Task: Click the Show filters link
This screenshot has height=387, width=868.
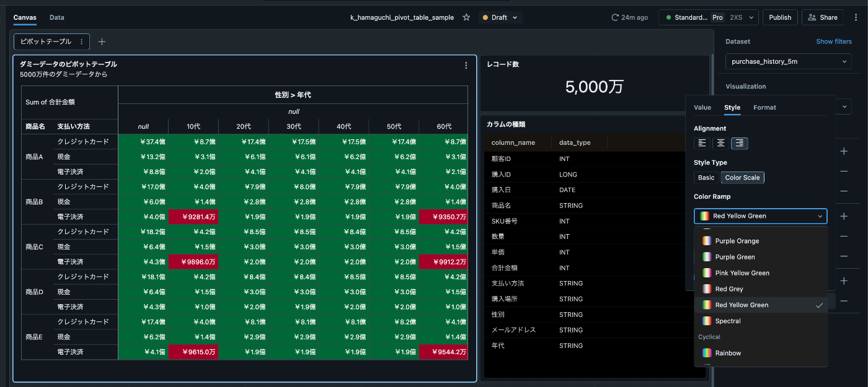Action: pos(834,41)
